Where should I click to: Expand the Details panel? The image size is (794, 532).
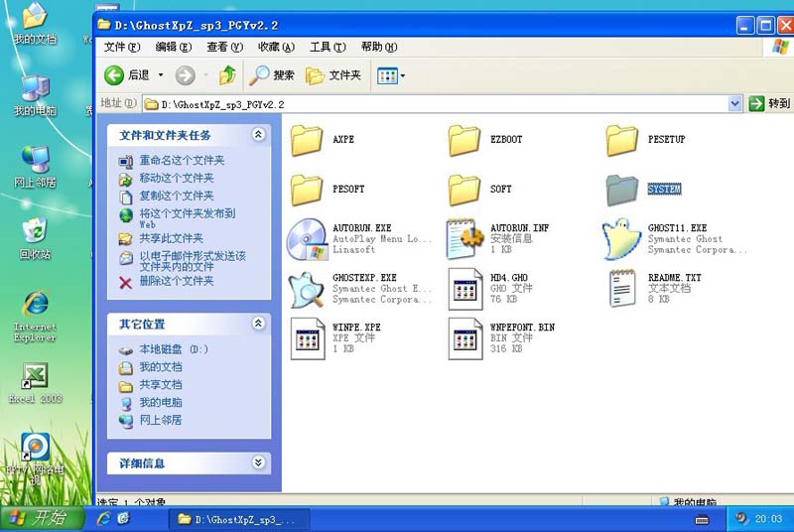[258, 463]
